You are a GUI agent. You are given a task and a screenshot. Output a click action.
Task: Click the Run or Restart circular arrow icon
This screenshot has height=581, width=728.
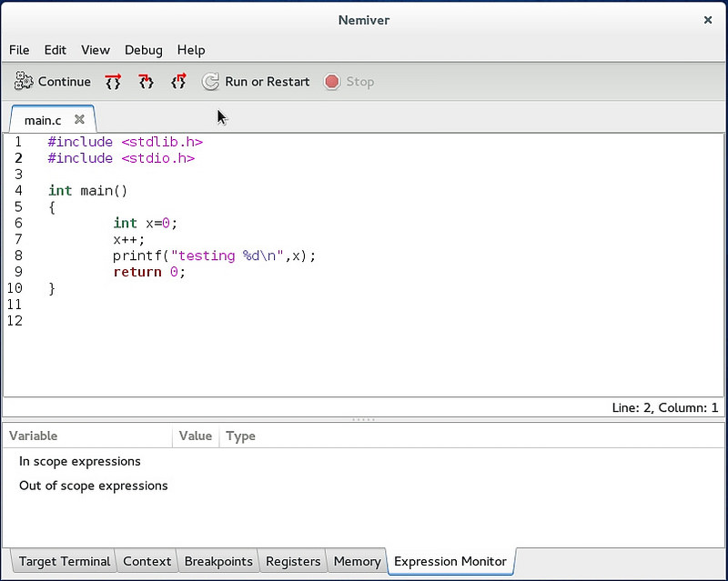tap(210, 82)
